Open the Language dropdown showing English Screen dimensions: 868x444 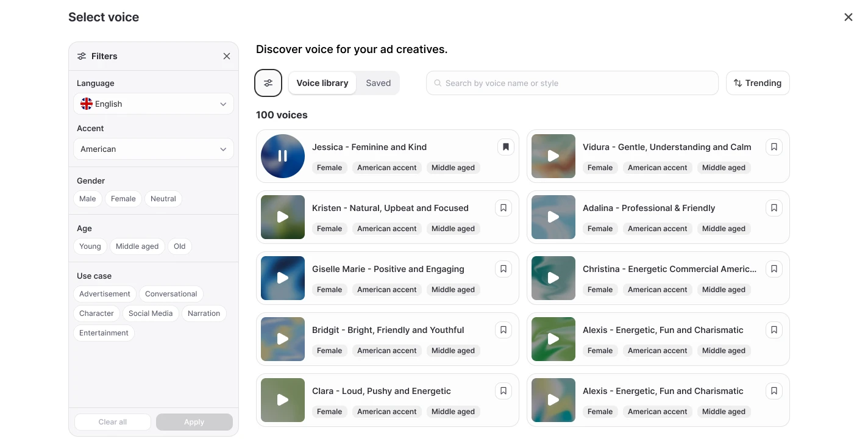tap(154, 104)
